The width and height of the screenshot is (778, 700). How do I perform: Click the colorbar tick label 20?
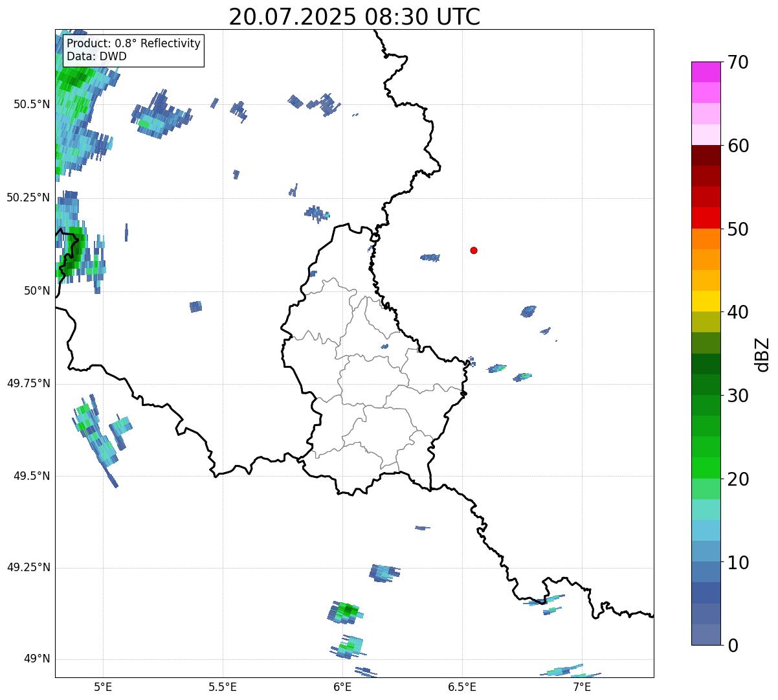pos(738,479)
